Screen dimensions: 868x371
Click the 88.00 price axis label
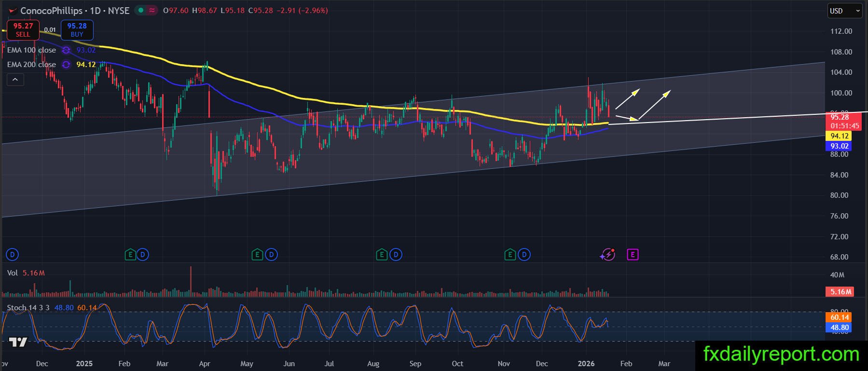[x=839, y=154]
